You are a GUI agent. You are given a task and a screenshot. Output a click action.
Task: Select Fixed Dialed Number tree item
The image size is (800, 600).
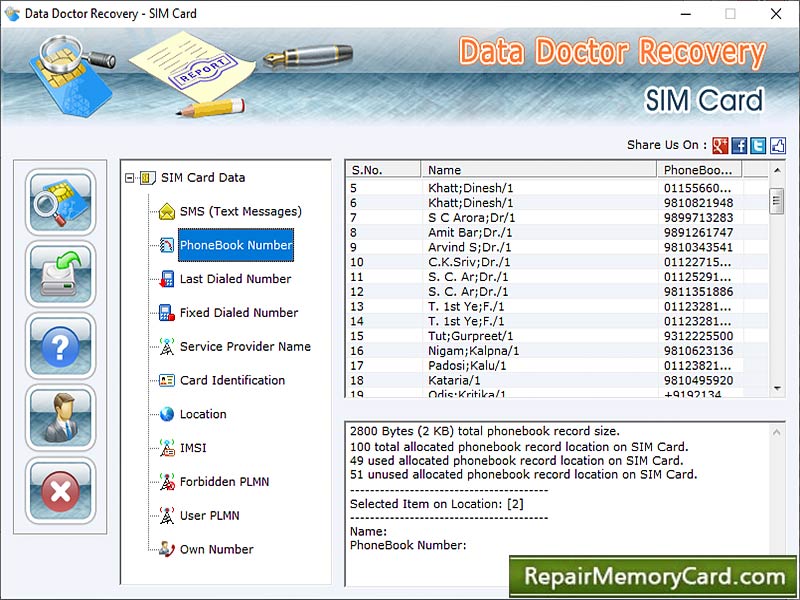(239, 313)
